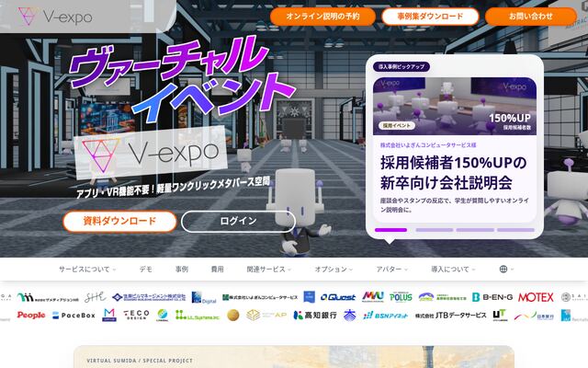Click the blue M square logo
Image resolution: width=588 pixels, height=368 pixels.
pos(109,315)
